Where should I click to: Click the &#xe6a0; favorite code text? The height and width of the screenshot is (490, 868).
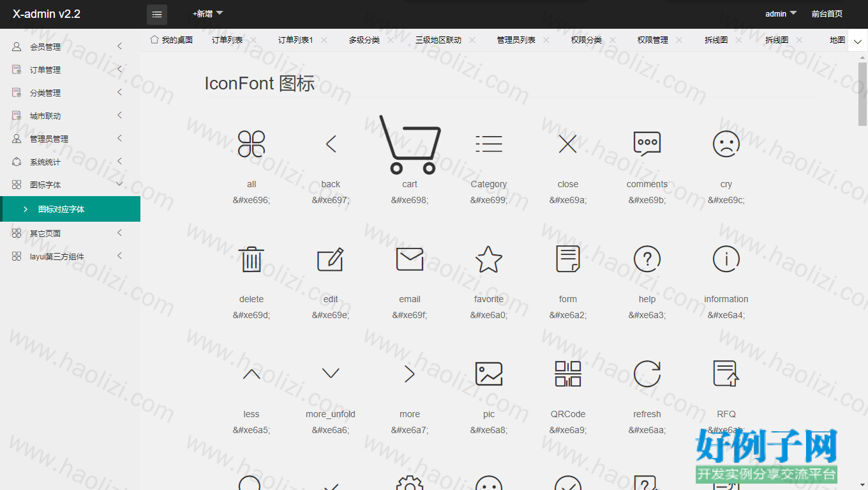[x=489, y=315]
